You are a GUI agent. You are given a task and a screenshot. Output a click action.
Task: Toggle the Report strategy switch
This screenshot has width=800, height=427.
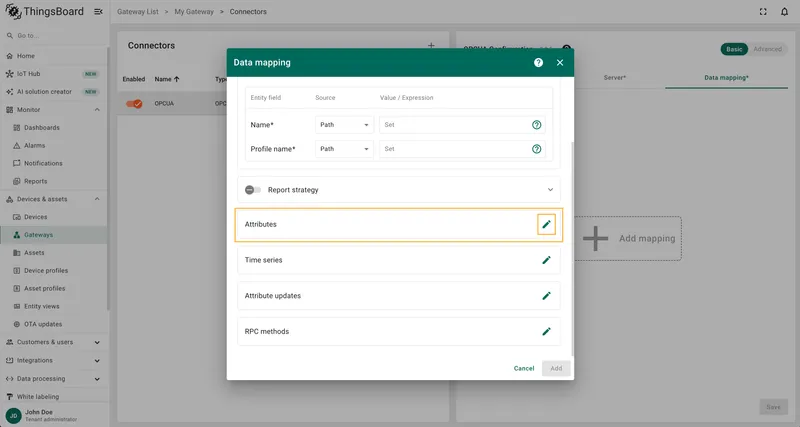pos(253,190)
